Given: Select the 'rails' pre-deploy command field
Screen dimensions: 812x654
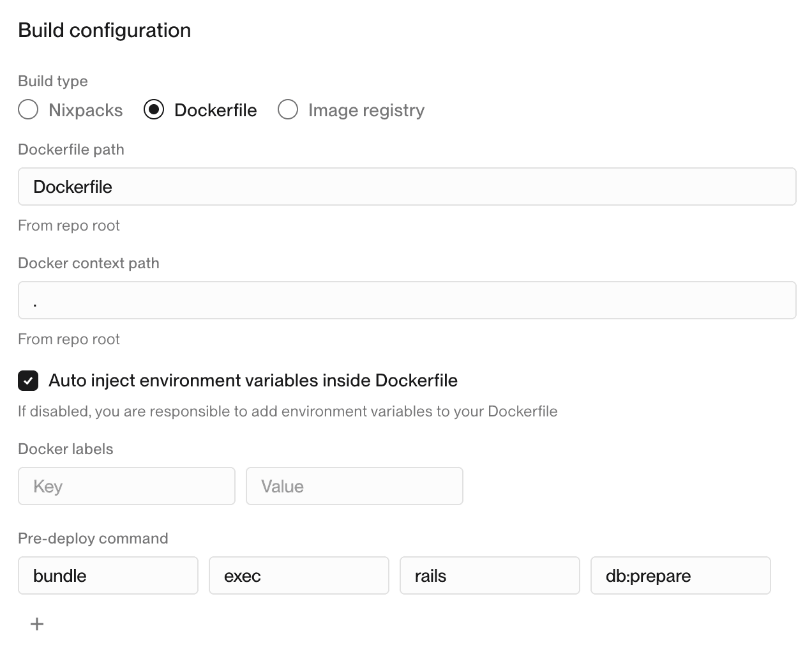Looking at the screenshot, I should (x=490, y=575).
